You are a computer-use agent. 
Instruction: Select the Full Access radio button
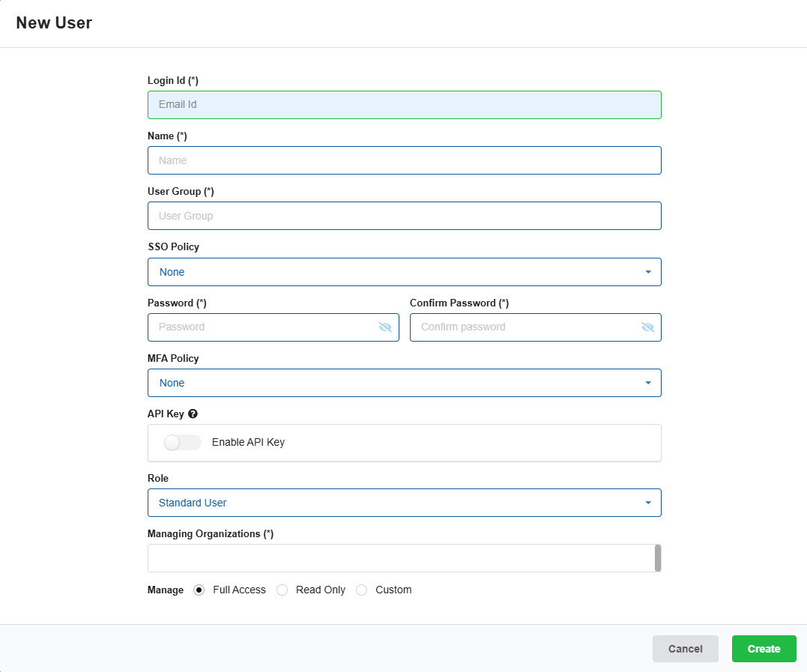199,590
